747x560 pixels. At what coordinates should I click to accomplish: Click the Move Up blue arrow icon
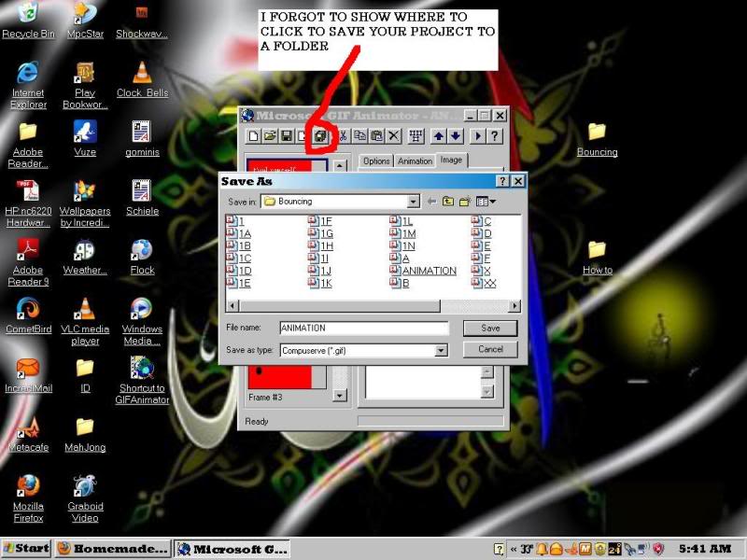click(x=438, y=136)
